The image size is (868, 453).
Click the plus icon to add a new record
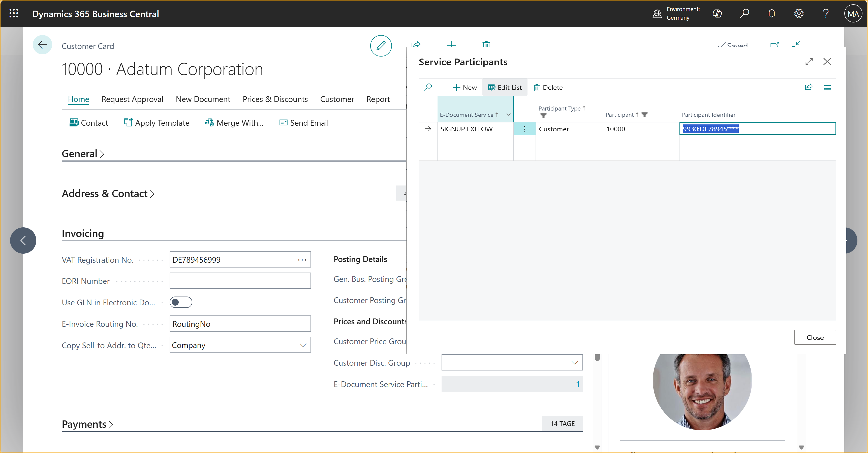coord(451,45)
